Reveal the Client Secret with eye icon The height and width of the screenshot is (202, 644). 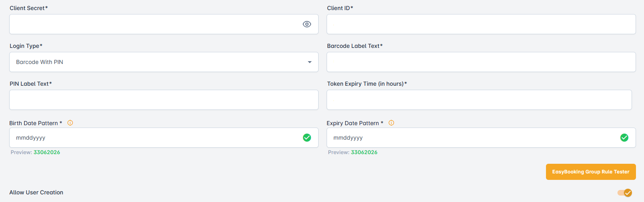click(307, 24)
